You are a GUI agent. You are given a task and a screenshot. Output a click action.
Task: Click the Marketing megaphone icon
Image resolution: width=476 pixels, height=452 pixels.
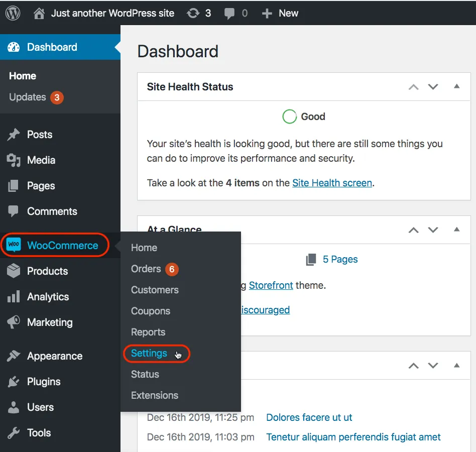point(14,322)
